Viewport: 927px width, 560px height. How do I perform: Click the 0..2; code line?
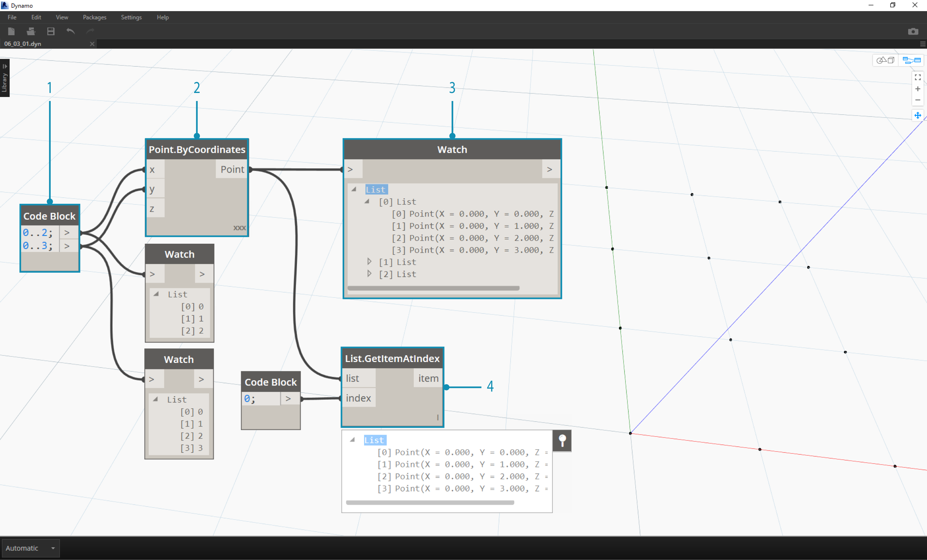pos(38,232)
